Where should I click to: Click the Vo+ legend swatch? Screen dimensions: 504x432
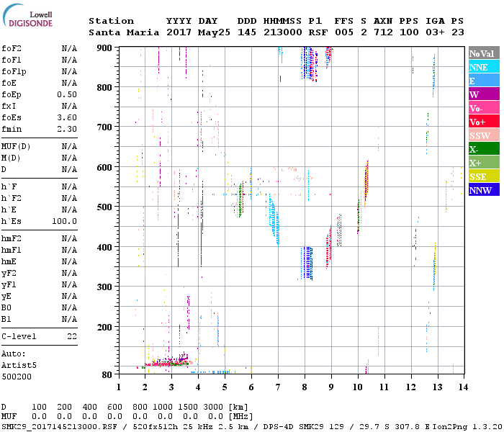[x=484, y=122]
